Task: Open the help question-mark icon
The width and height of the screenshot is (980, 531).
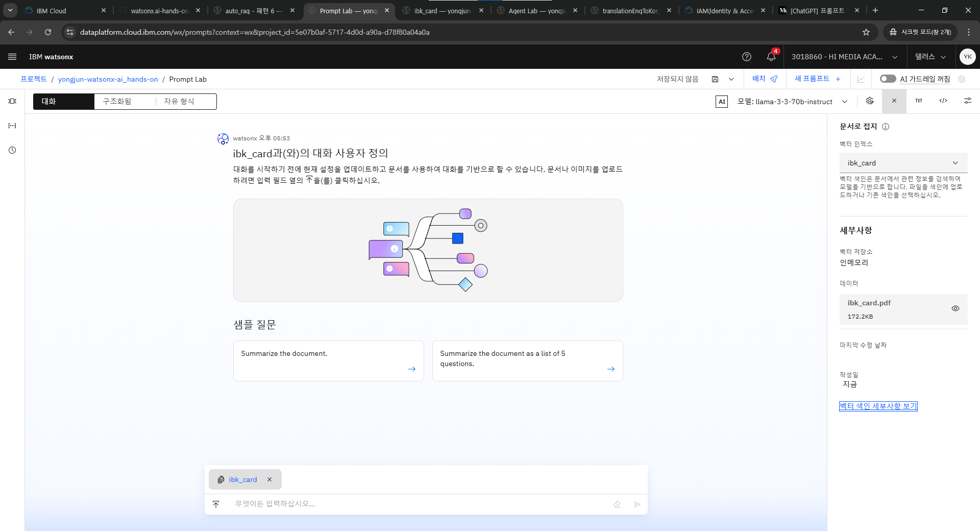Action: [x=747, y=57]
